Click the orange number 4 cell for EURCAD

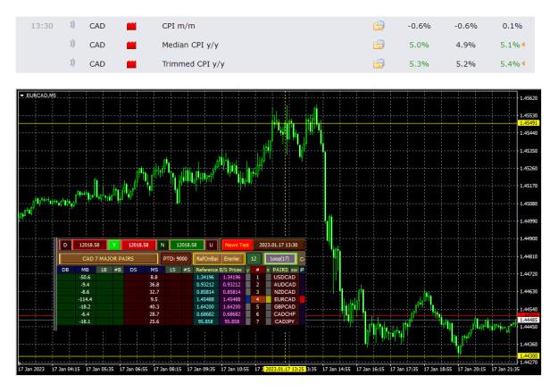pyautogui.click(x=258, y=299)
